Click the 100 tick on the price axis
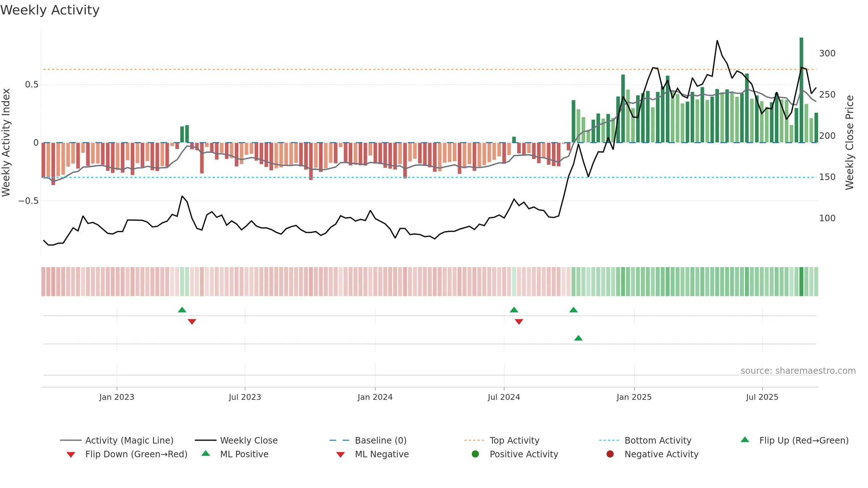The width and height of the screenshot is (868, 488). pyautogui.click(x=827, y=218)
